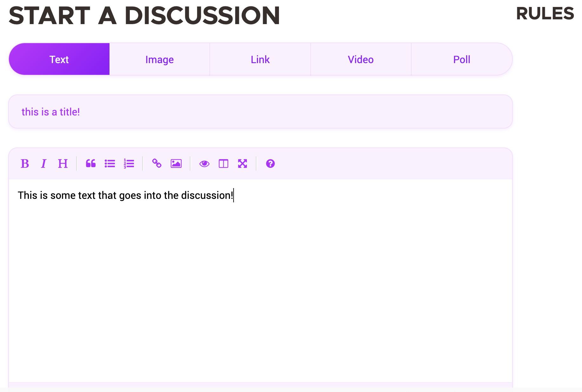The height and width of the screenshot is (392, 582).
Task: Insert a heading with the H icon
Action: coord(63,164)
